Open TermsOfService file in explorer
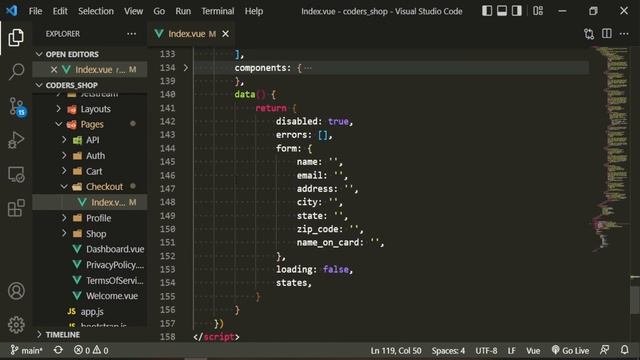 [114, 280]
